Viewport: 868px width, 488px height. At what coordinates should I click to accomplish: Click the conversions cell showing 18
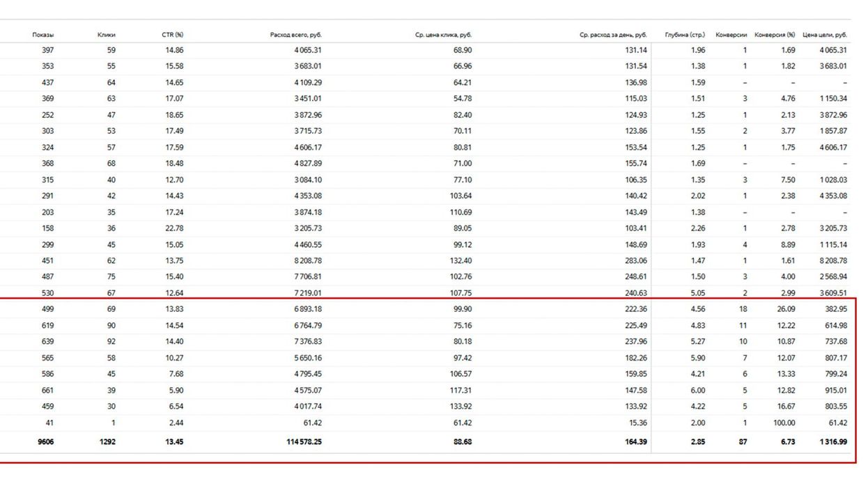(x=743, y=309)
